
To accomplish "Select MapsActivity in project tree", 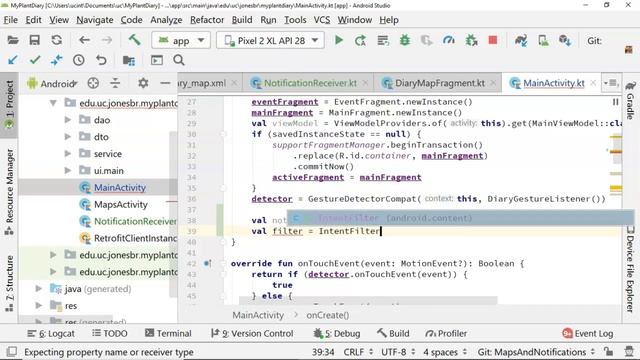I will pyautogui.click(x=121, y=204).
